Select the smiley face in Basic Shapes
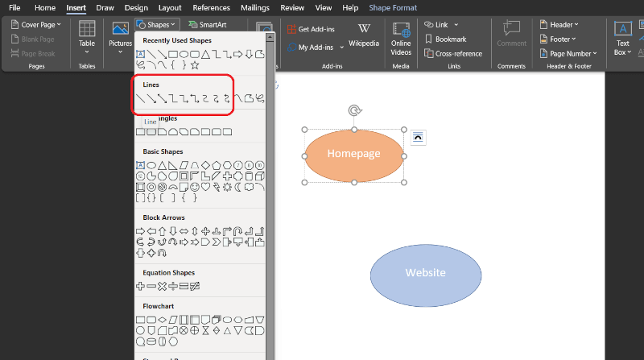 coord(195,187)
